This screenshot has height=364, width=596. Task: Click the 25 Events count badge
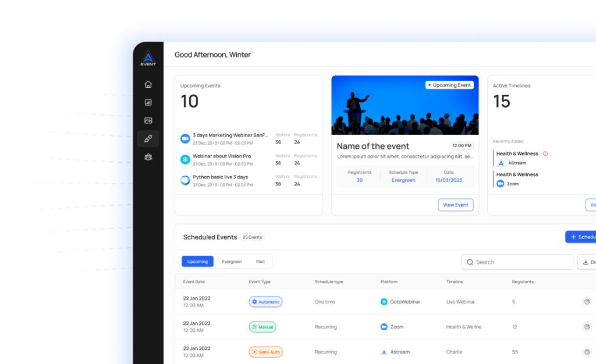(253, 237)
